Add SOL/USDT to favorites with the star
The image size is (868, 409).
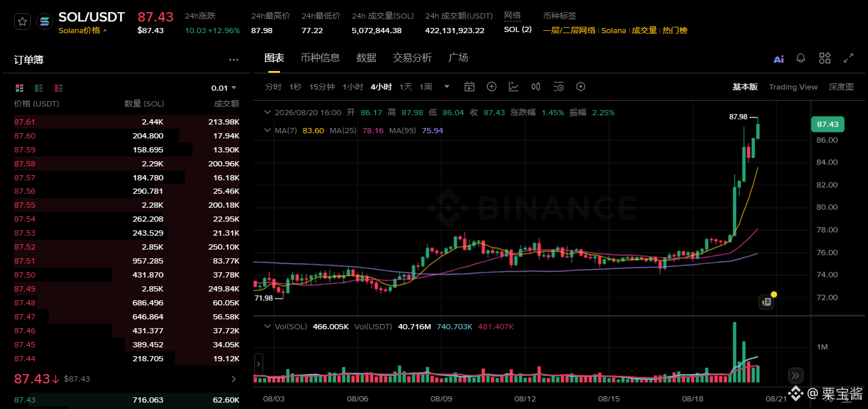point(22,22)
